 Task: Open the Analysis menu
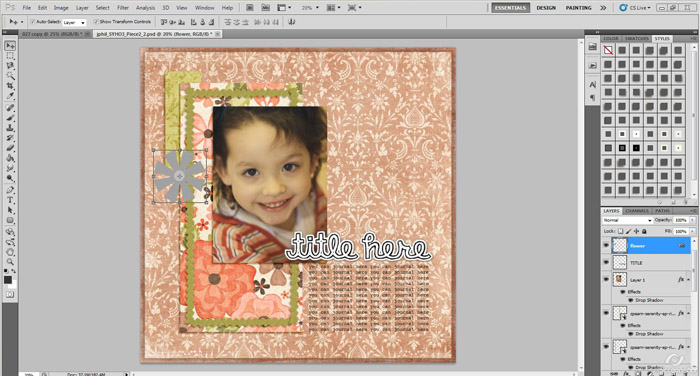click(x=145, y=8)
